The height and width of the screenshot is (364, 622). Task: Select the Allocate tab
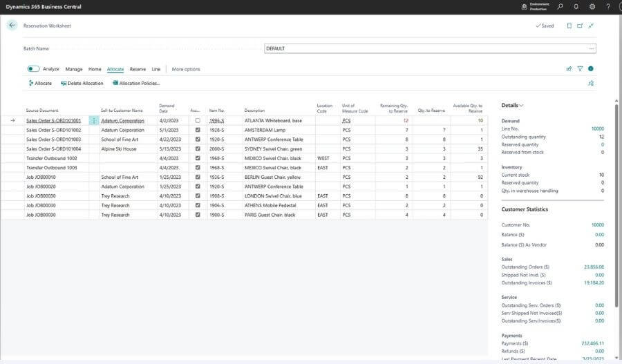tap(115, 69)
